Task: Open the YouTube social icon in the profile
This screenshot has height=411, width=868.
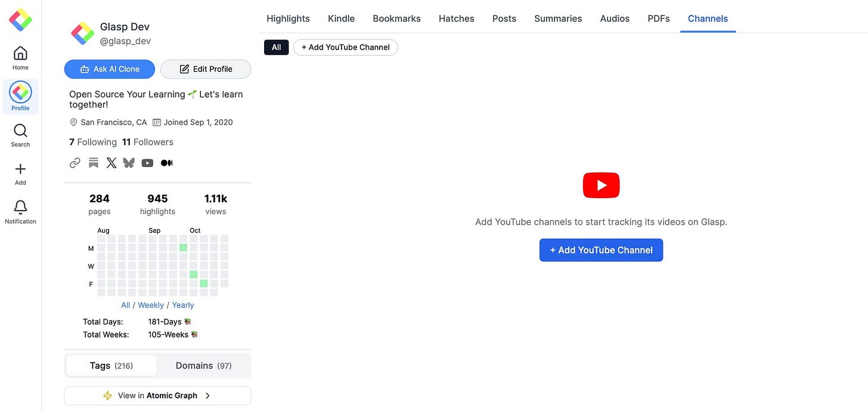Action: [x=147, y=163]
